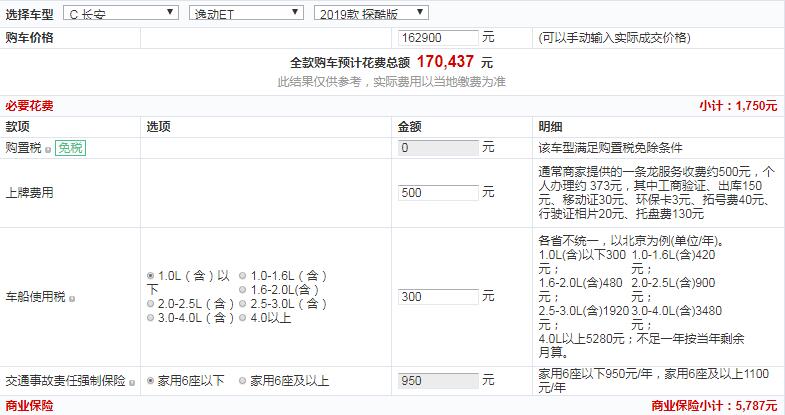Click the 商业保险 section heading

[29, 405]
